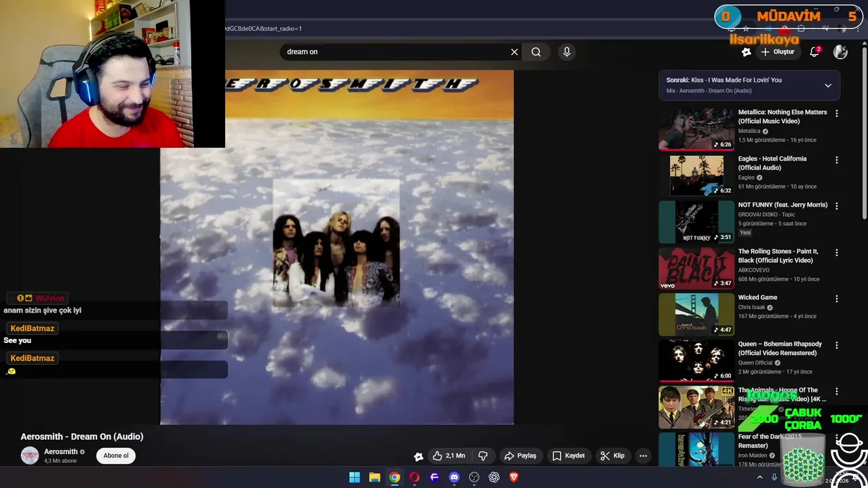This screenshot has width=868, height=488.
Task: Open options for Nothing Else Matters video
Action: [x=836, y=113]
